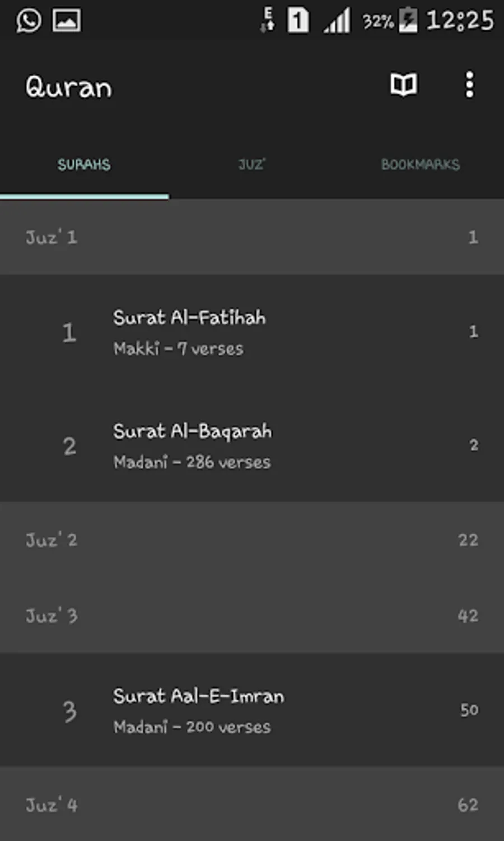Image resolution: width=504 pixels, height=841 pixels.
Task: Select the Juz' 1 header
Action: coord(252,237)
